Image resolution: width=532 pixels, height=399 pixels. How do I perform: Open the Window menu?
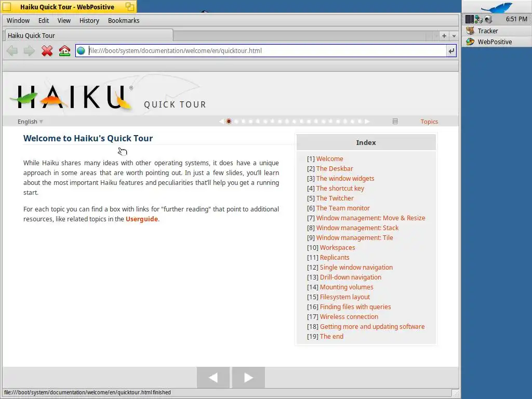tap(18, 21)
